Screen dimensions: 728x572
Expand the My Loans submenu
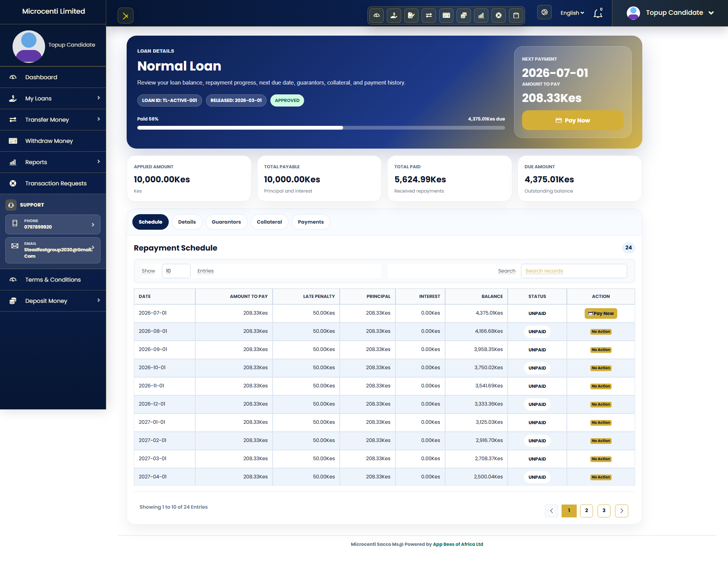(x=99, y=98)
